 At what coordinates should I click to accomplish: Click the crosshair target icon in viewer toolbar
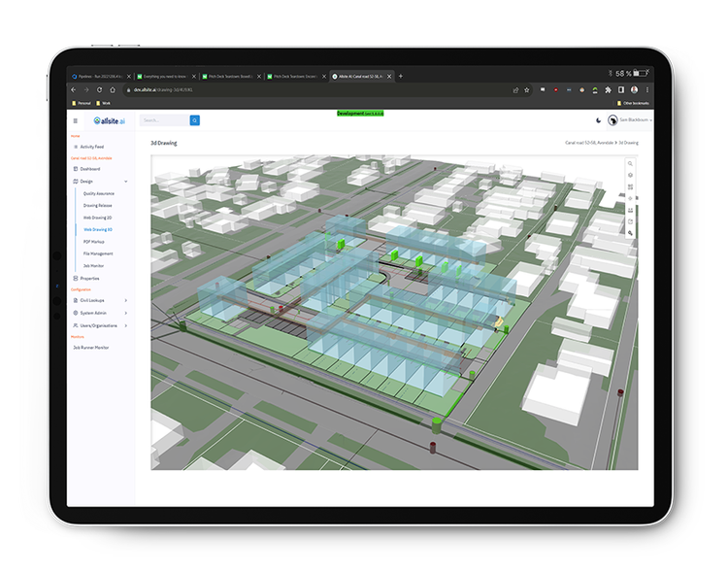(630, 198)
